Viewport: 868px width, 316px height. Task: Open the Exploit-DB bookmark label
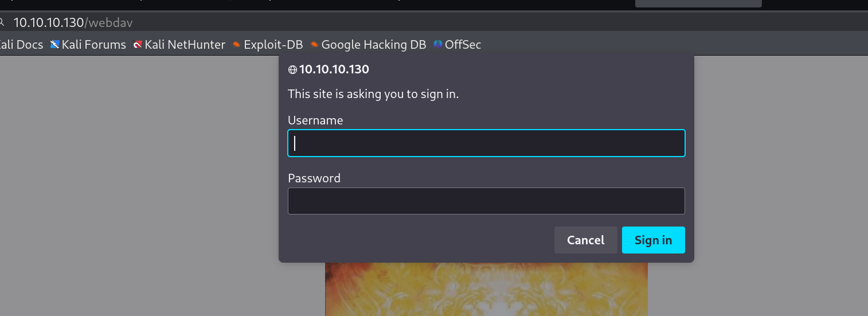[273, 45]
